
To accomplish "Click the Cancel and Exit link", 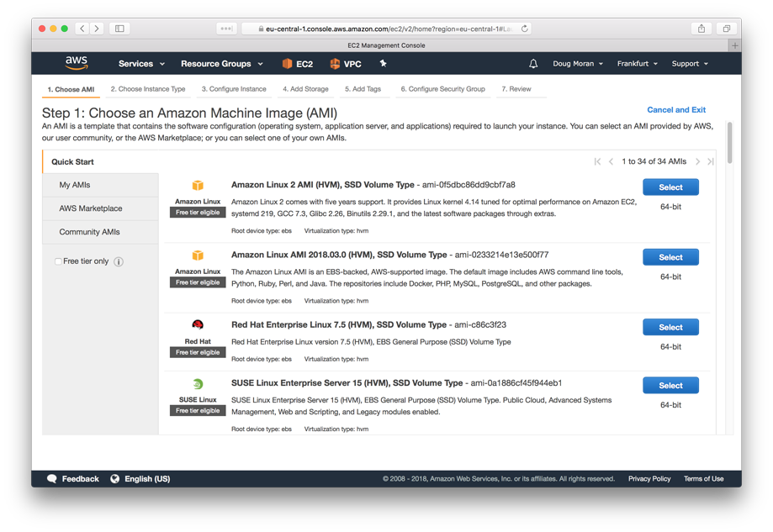I will pyautogui.click(x=676, y=110).
